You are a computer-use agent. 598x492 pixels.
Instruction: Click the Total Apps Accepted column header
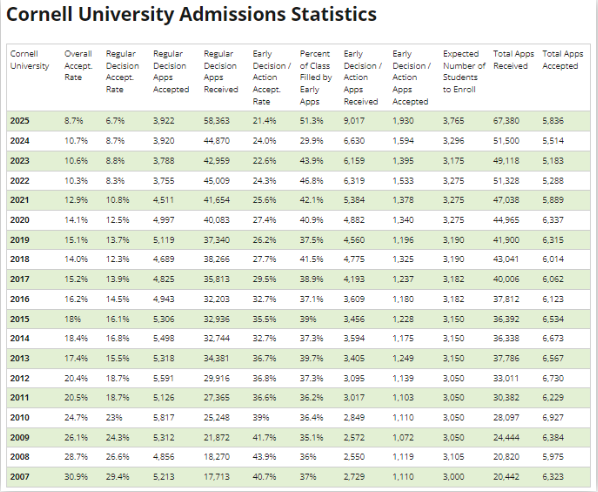tap(563, 59)
